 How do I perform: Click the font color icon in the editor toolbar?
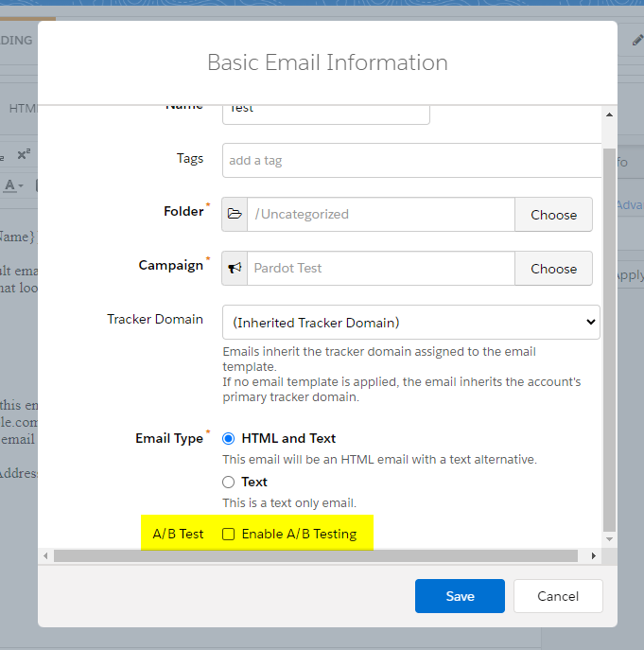[11, 185]
